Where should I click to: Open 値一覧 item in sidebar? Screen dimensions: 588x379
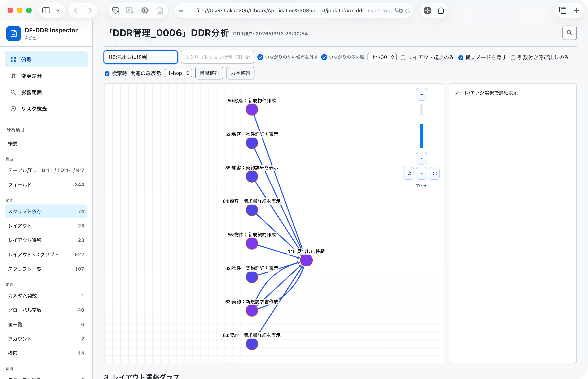(x=46, y=324)
